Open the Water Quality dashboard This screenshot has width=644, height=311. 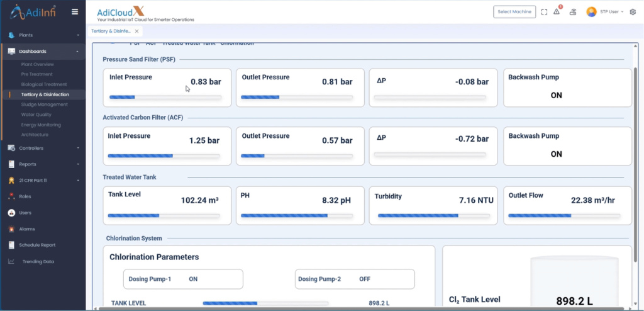pos(36,115)
